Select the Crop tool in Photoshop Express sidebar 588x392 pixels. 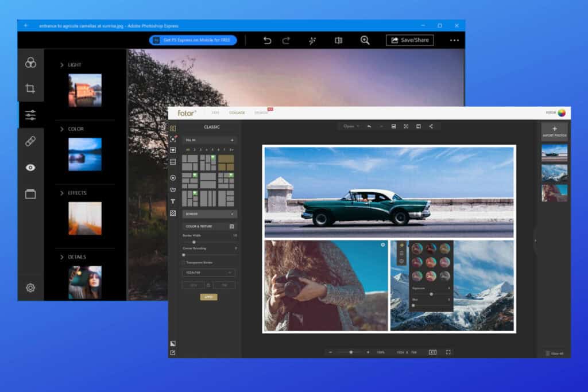pyautogui.click(x=30, y=87)
